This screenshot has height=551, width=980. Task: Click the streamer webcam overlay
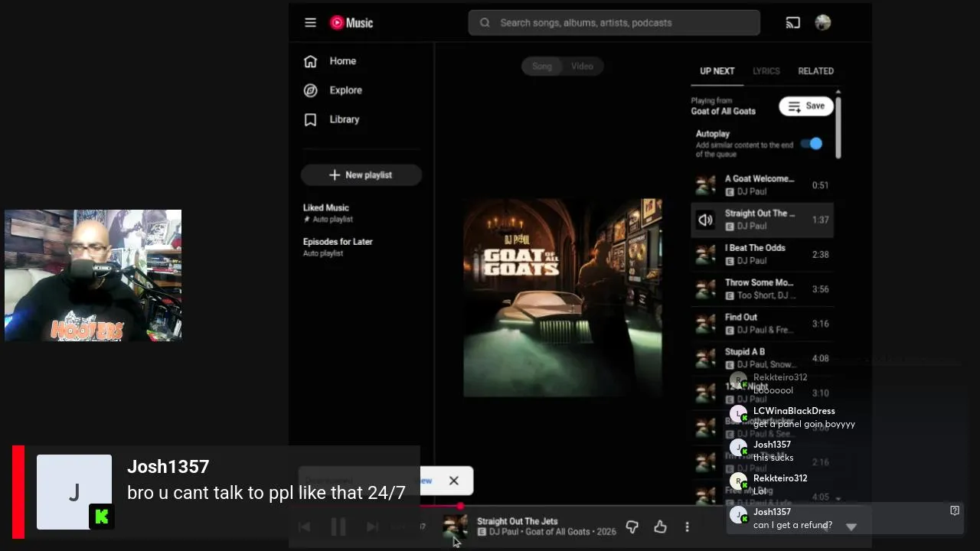coord(93,275)
